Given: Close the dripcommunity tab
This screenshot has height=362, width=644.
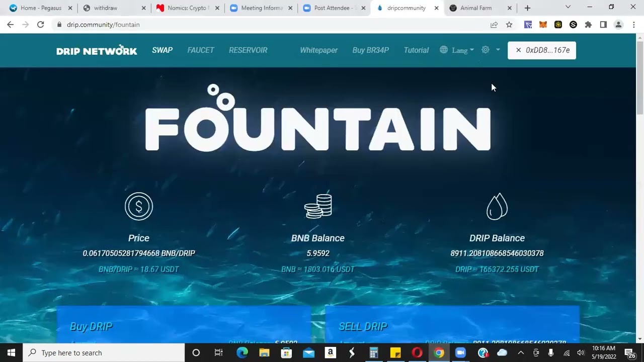Looking at the screenshot, I should click(436, 8).
